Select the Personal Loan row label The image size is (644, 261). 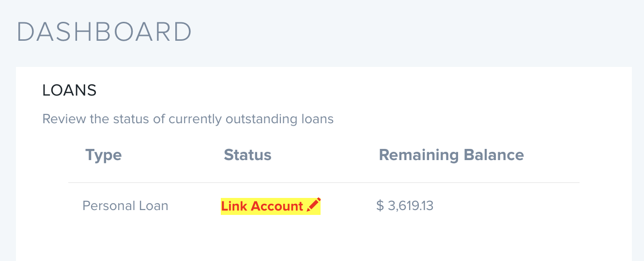pyautogui.click(x=125, y=206)
